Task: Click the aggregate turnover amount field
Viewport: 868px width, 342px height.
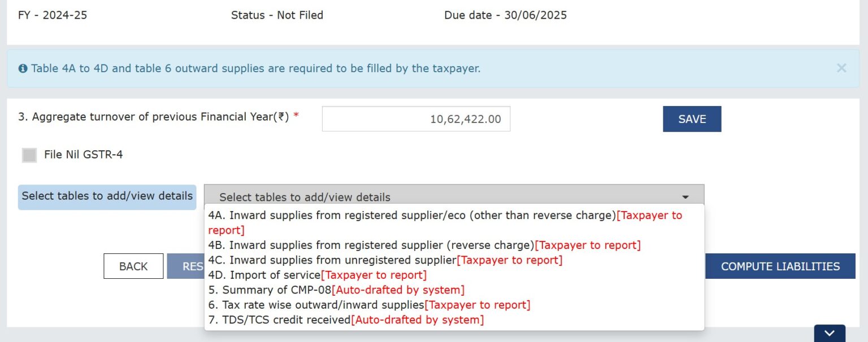Action: [x=416, y=119]
